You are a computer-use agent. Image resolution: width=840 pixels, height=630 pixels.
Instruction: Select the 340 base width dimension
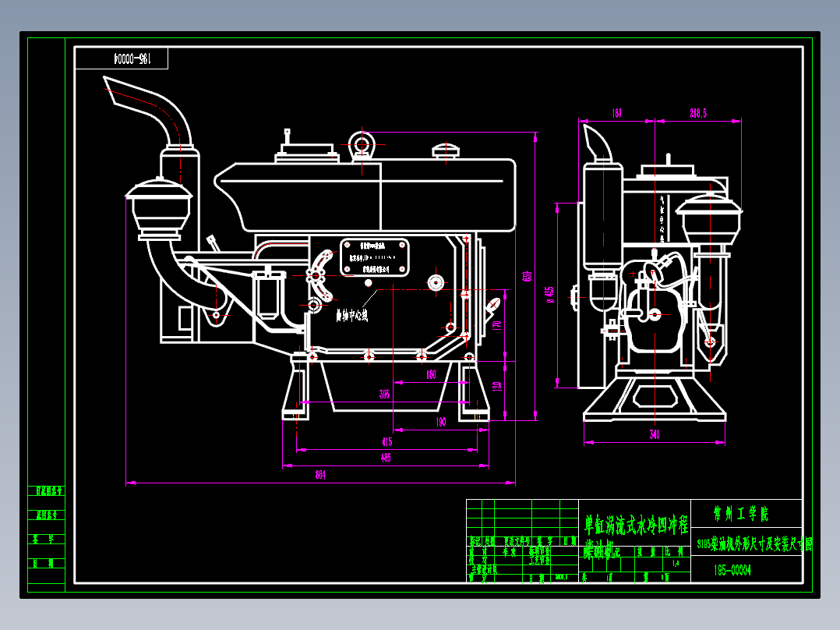coord(655,434)
